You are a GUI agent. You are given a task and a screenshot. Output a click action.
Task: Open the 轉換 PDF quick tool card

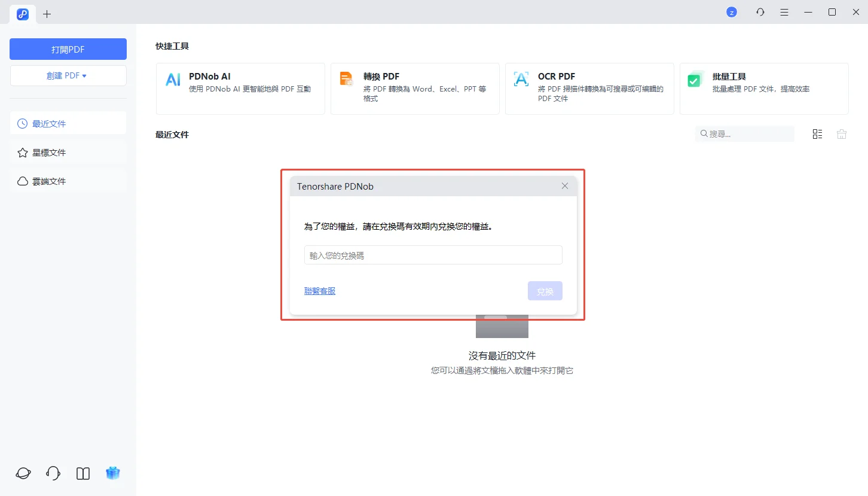pyautogui.click(x=415, y=89)
